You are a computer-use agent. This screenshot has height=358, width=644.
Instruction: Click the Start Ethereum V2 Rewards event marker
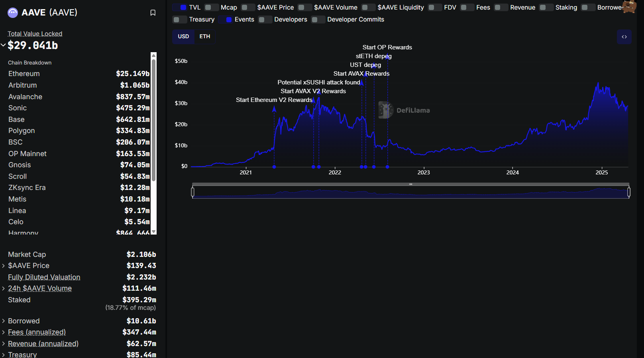[274, 167]
